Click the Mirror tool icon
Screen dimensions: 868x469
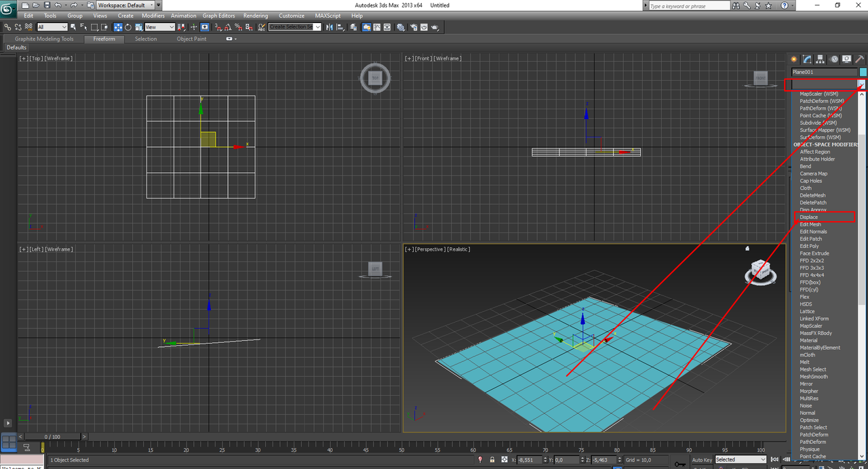click(329, 27)
